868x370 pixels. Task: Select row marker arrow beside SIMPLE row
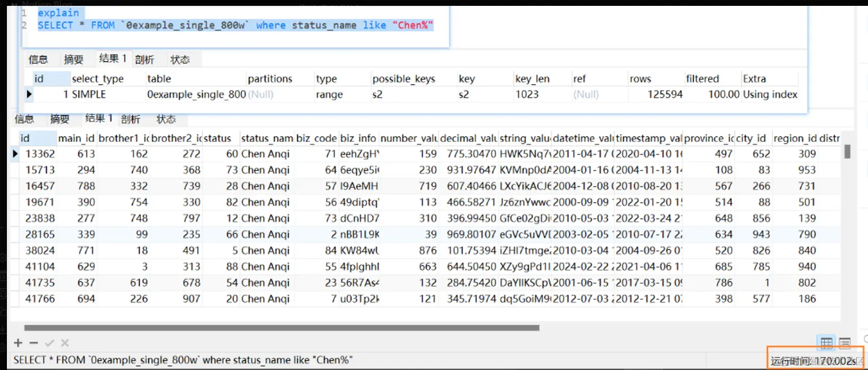click(29, 94)
